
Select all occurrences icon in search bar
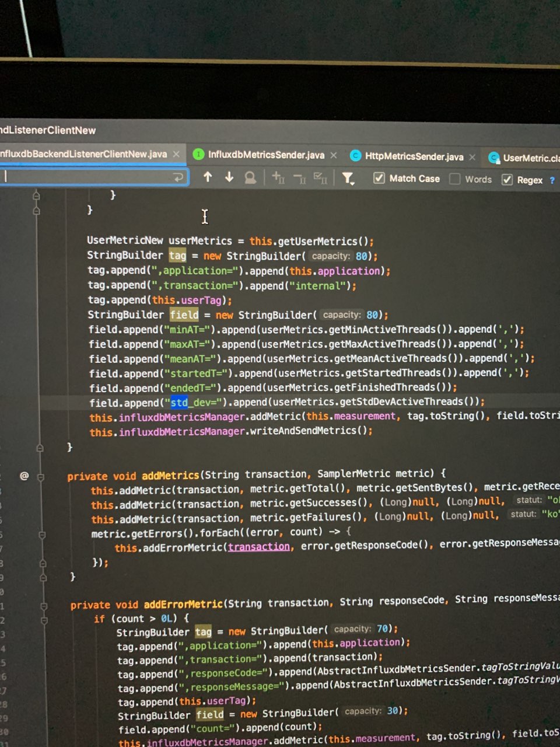[320, 178]
